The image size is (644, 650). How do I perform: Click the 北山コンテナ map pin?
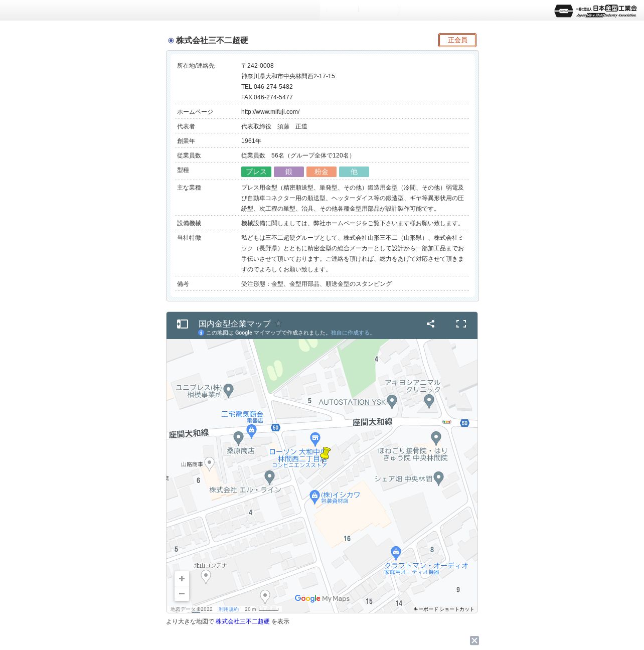pyautogui.click(x=206, y=577)
